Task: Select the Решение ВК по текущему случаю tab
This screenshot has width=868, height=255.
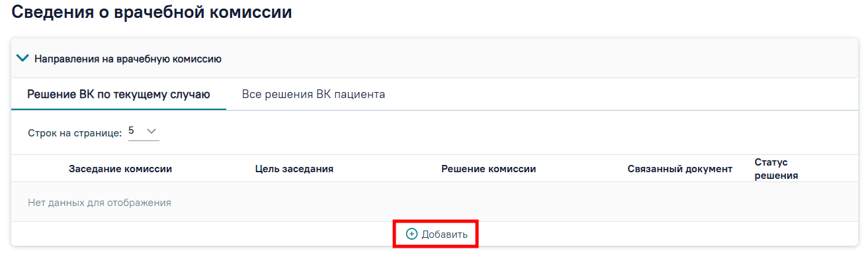Action: [118, 95]
